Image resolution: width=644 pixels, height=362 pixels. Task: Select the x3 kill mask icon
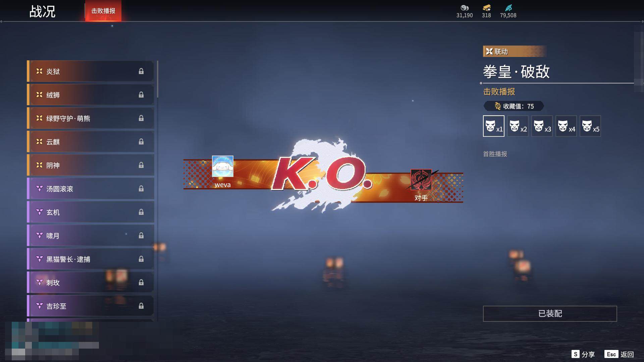542,126
